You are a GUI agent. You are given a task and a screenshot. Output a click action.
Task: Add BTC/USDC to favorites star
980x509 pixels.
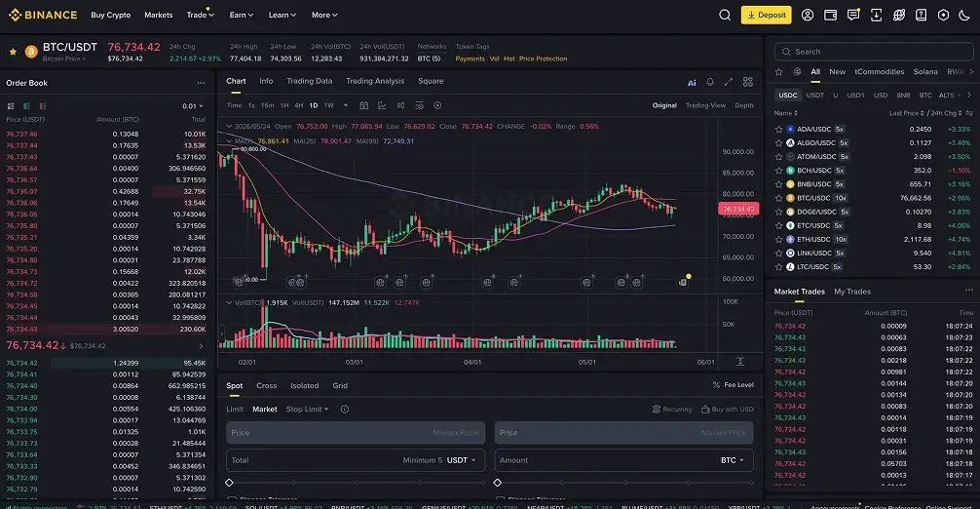coord(778,198)
